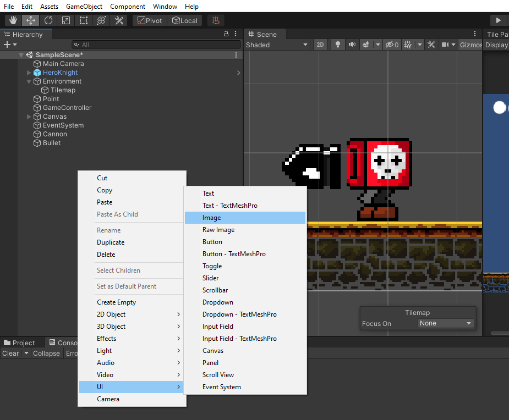The image size is (509, 420).
Task: Select the Rect transform tool
Action: point(84,20)
